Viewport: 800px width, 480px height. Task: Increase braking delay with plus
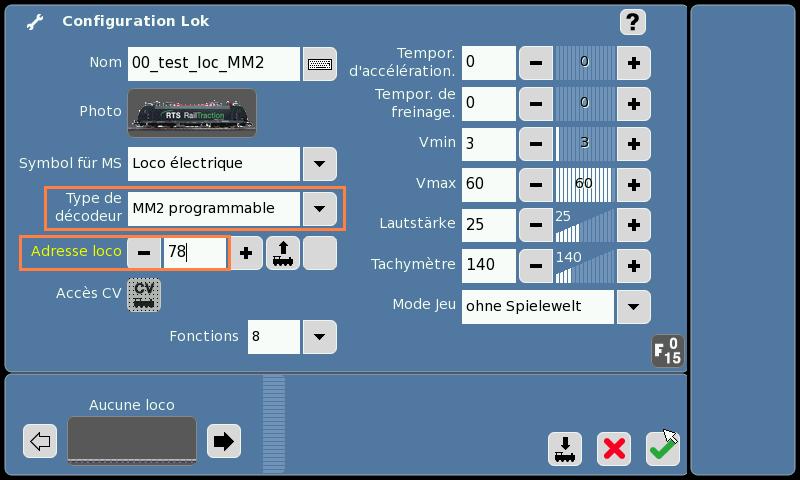634,104
